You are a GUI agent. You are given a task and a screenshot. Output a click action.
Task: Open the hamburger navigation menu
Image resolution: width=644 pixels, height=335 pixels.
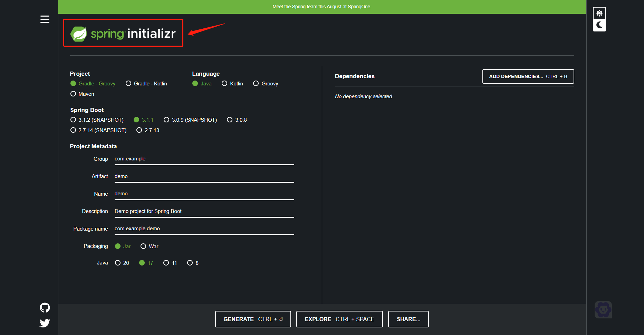pyautogui.click(x=45, y=19)
